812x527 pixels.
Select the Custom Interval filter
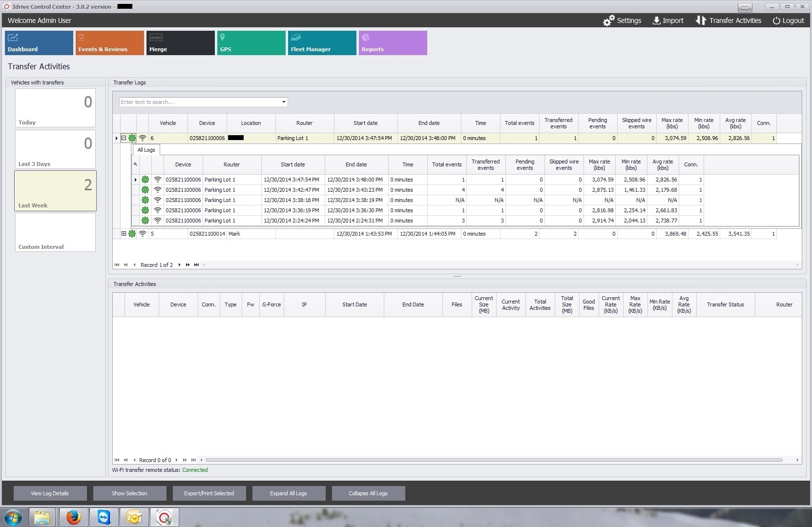pyautogui.click(x=55, y=232)
